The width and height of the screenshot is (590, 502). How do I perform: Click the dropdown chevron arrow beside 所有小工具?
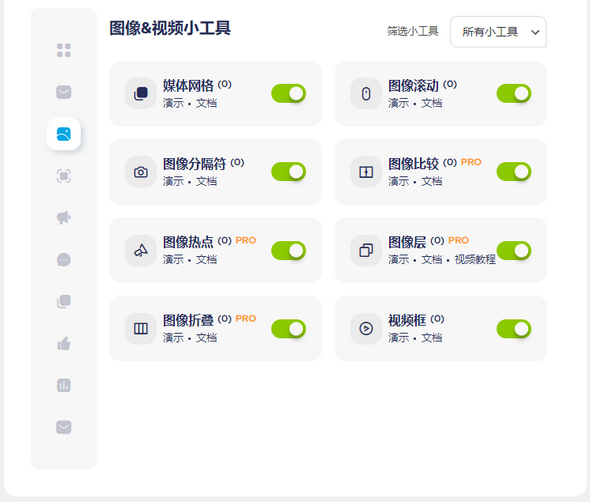tap(535, 32)
